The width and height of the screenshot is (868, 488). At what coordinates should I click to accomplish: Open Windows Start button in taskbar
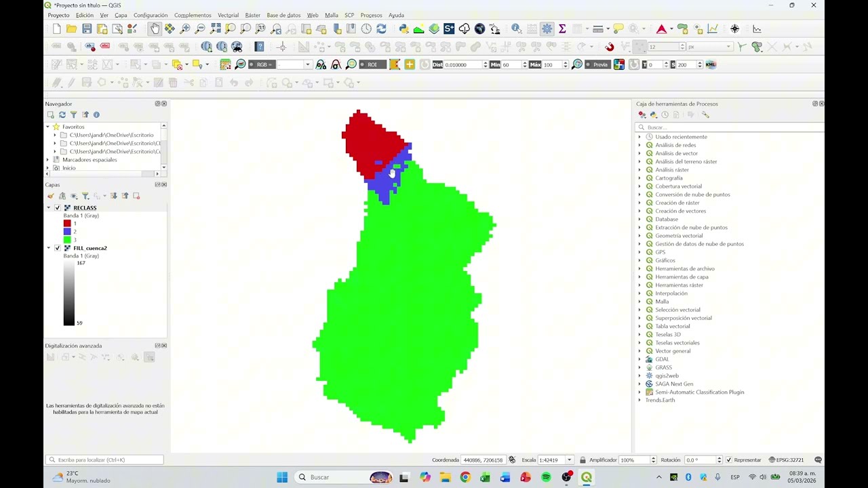click(282, 477)
